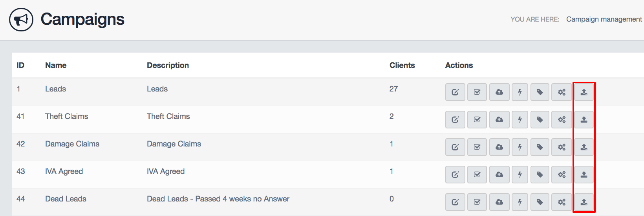644x216 pixels.
Task: Click the cloud upload icon for Damage Claims
Action: [499, 147]
